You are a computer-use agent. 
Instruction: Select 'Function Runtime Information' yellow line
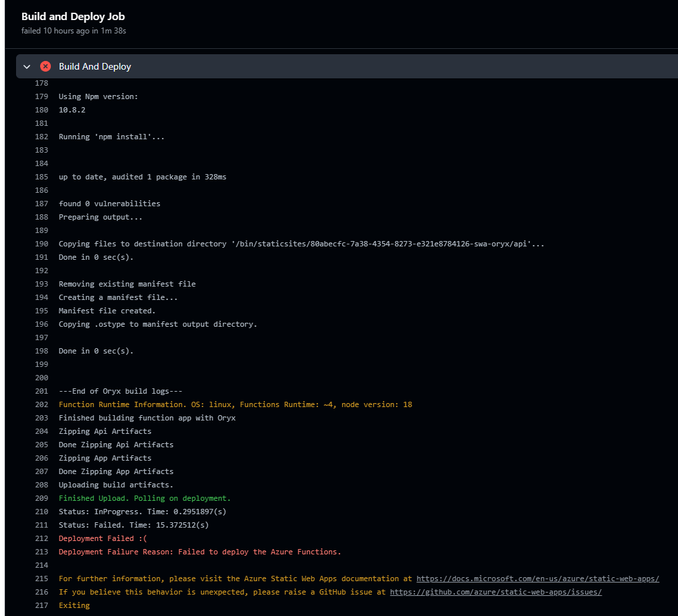coord(235,404)
